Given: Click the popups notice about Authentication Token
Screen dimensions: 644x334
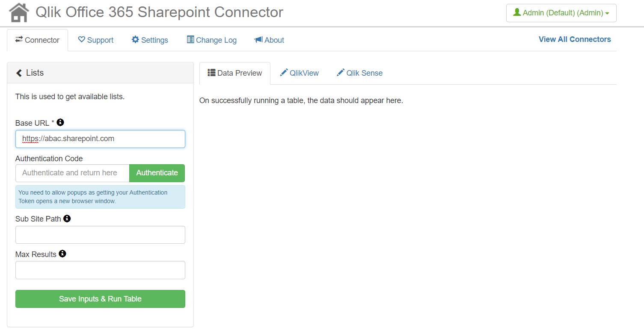Looking at the screenshot, I should (x=100, y=197).
